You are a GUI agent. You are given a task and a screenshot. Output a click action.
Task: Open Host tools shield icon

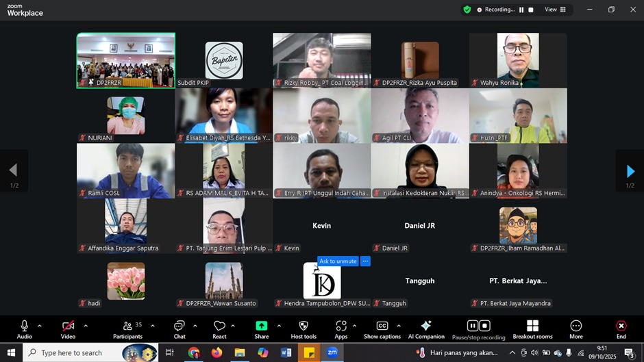pyautogui.click(x=304, y=328)
